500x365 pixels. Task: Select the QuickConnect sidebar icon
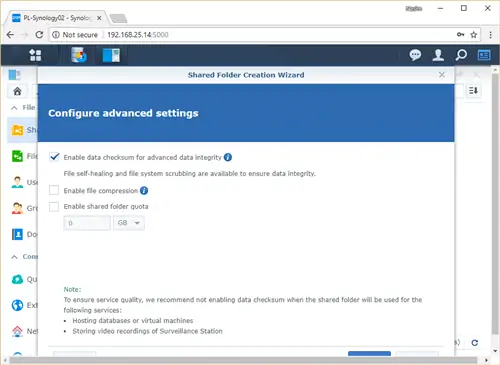click(17, 279)
